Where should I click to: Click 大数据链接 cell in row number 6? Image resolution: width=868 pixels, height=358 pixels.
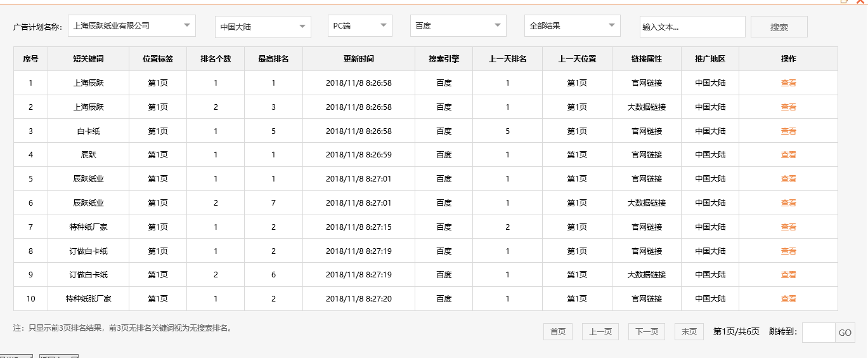coord(647,202)
